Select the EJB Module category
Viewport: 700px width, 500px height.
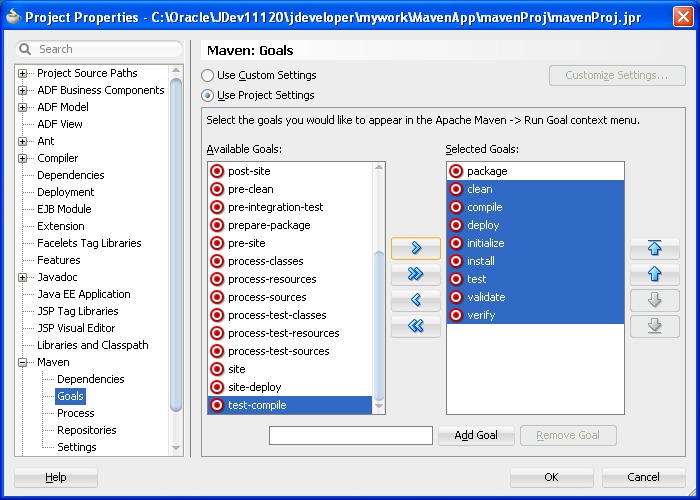64,209
